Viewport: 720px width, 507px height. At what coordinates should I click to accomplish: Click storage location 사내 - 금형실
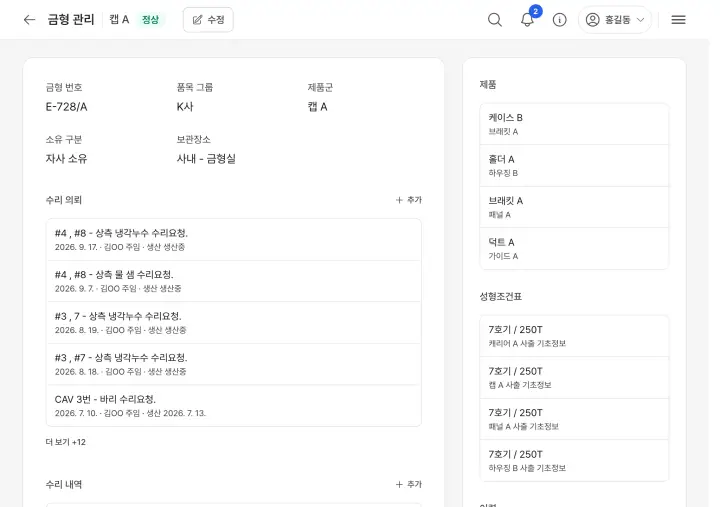tap(206, 159)
